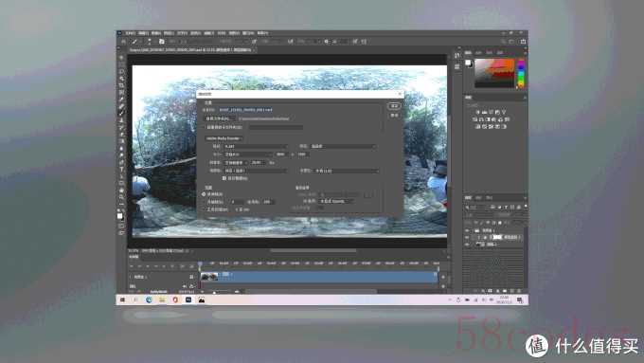
Task: Open the Format dropdown showing H.264
Action: [256, 146]
